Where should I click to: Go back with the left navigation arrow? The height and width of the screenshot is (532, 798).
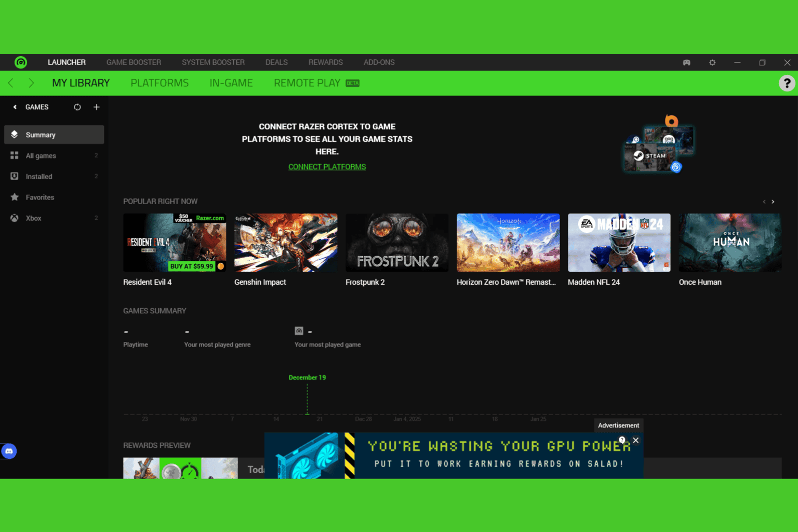(11, 83)
